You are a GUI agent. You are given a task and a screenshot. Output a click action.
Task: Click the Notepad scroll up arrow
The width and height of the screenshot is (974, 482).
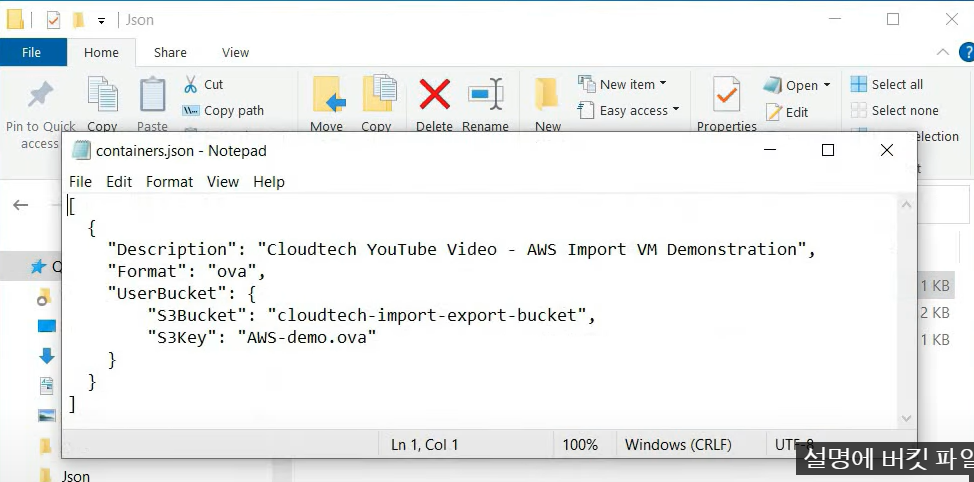906,204
